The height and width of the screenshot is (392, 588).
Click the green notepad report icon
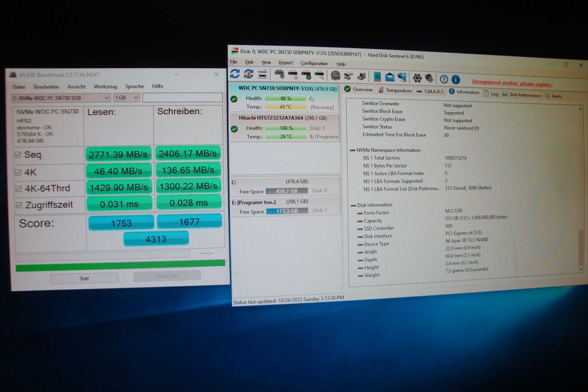(377, 77)
